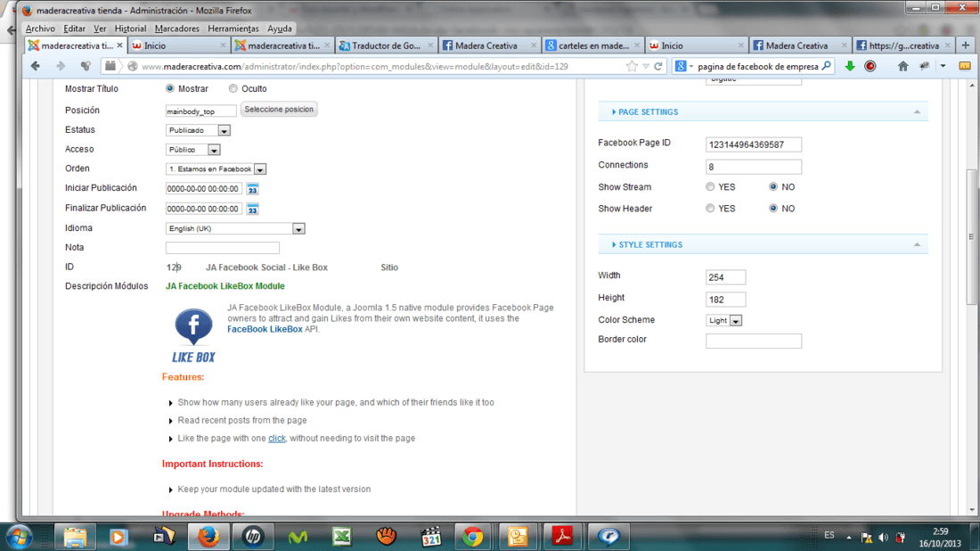Open Media Player Classic 321 icon

pos(430,537)
